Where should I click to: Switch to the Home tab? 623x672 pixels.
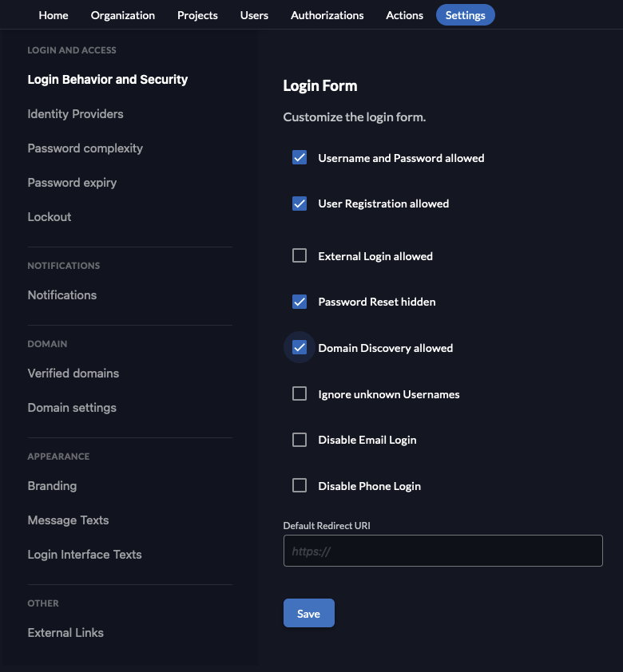[x=53, y=14]
